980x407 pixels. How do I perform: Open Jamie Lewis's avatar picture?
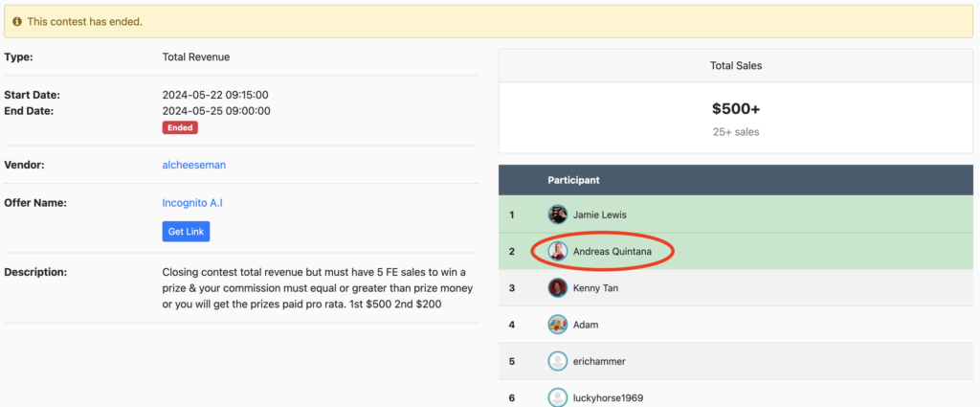pos(557,215)
